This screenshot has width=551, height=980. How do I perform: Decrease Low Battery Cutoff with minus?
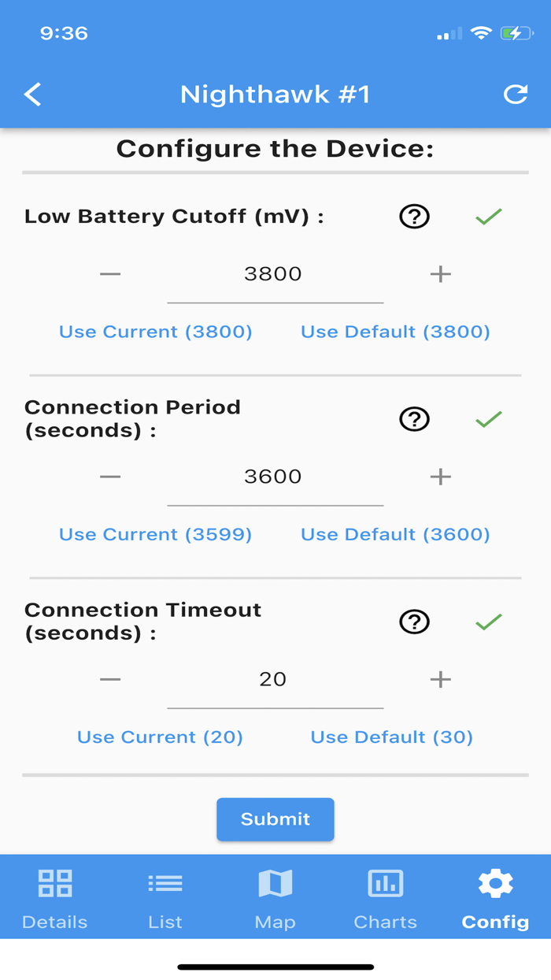point(110,274)
